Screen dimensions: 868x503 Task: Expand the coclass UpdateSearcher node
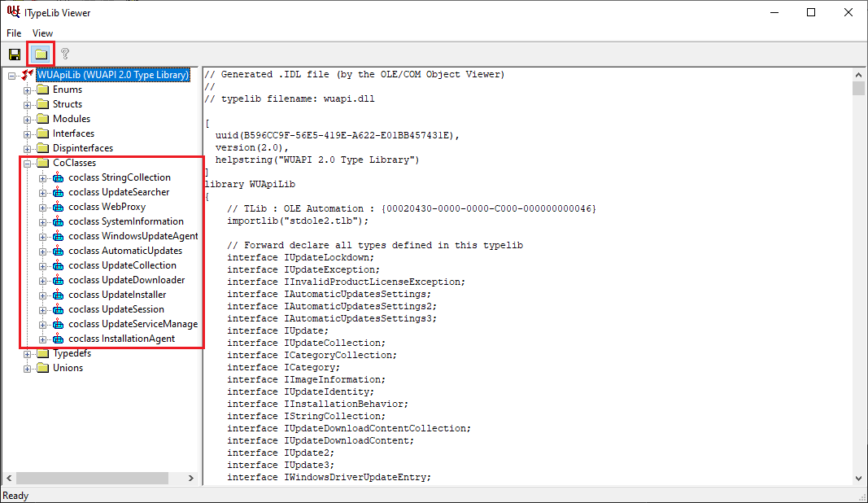pyautogui.click(x=42, y=193)
